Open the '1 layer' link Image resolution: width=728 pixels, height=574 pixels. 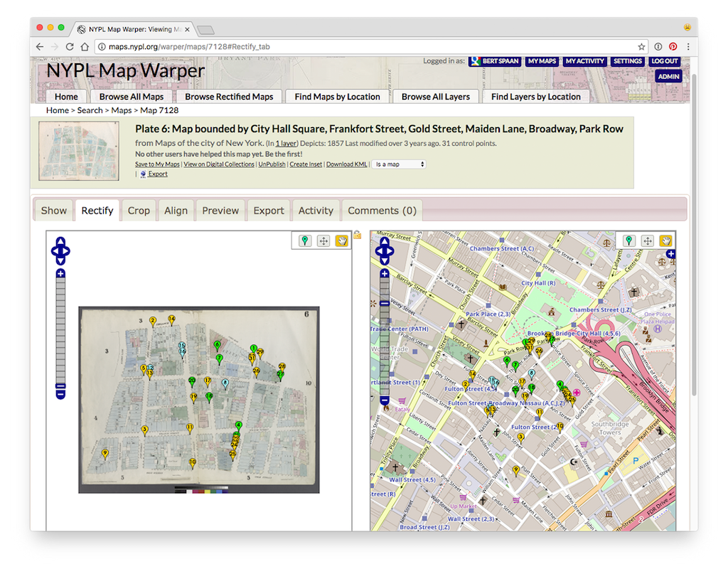click(x=286, y=144)
